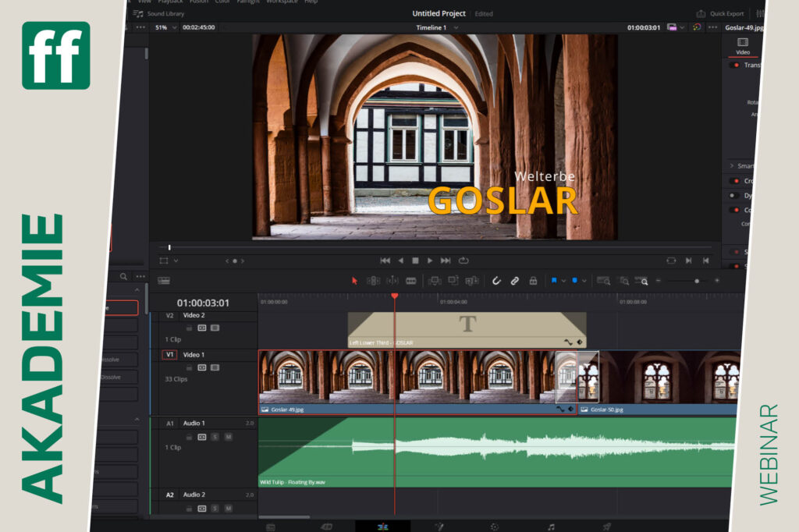Zoom out timeline with minus button
Screen dimensions: 799x532
[659, 281]
